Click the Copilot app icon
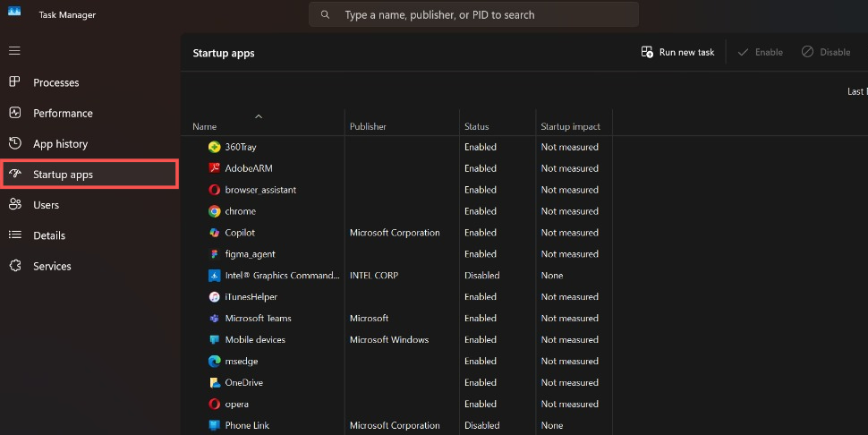 click(x=214, y=233)
